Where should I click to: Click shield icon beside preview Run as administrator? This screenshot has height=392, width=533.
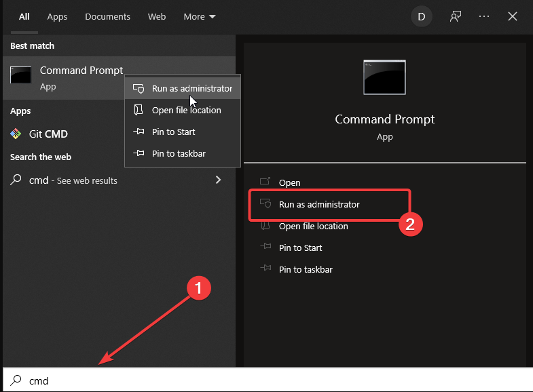265,203
